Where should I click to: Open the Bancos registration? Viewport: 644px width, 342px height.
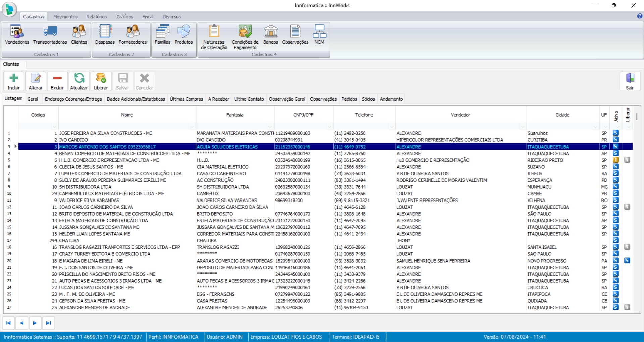pos(270,35)
